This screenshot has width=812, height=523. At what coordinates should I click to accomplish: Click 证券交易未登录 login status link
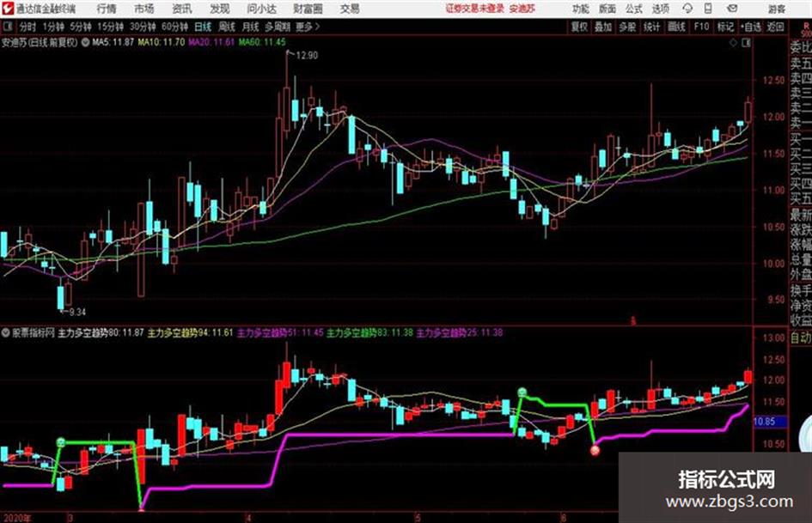point(474,9)
